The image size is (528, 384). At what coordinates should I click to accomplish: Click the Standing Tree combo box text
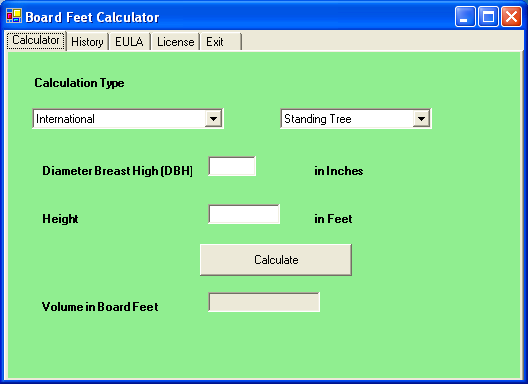tap(318, 119)
